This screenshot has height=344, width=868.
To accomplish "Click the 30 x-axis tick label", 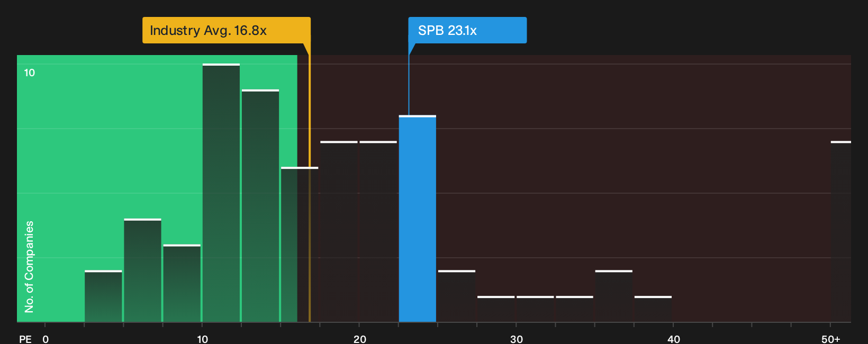I will (517, 339).
